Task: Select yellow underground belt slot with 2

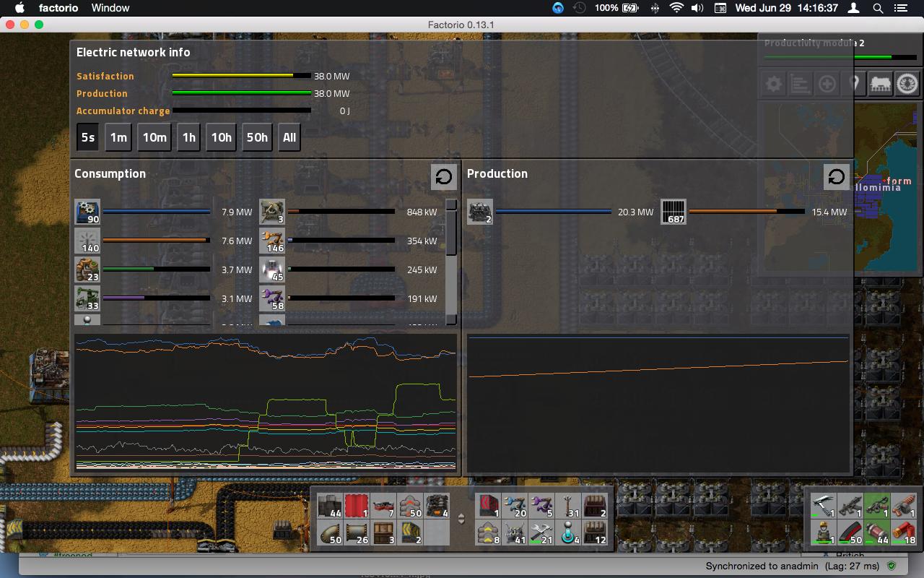Action: 410,532
